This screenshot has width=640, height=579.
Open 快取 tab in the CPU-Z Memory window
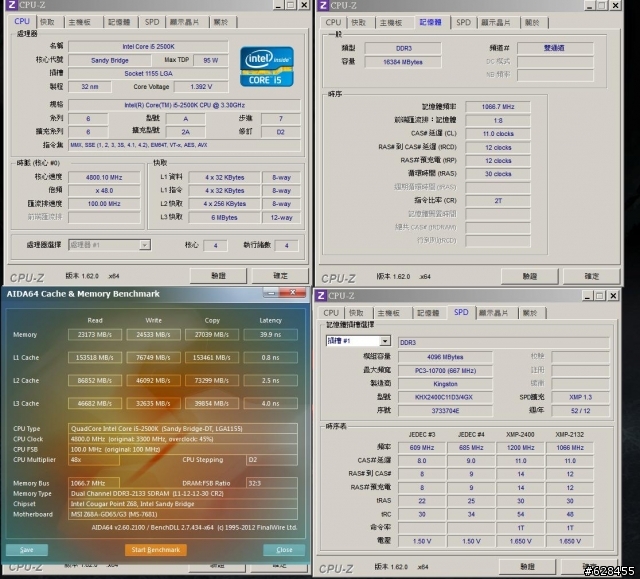point(359,22)
